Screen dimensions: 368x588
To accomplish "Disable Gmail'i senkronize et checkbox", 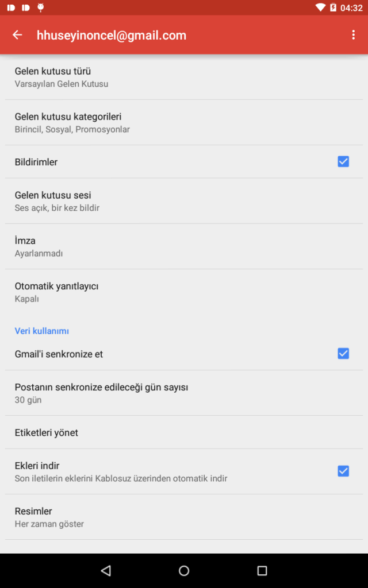I will point(343,354).
